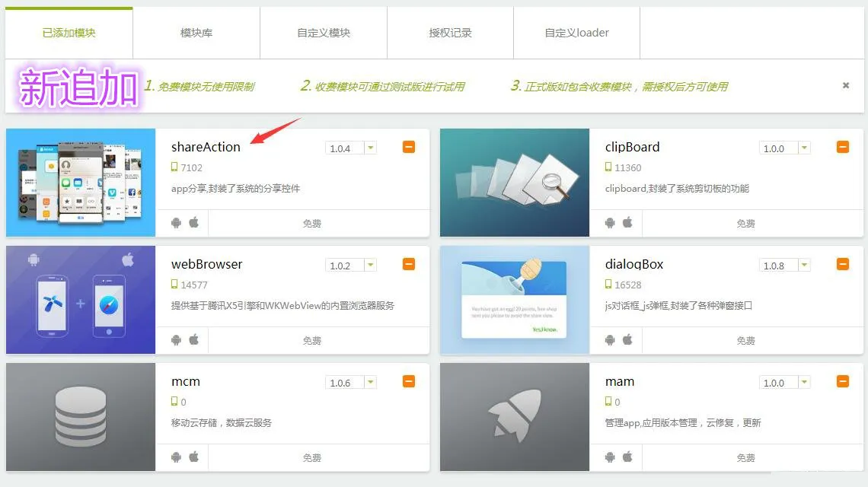Screen dimensions: 868x487
Task: Select the Android icon on the shareAction card
Action: [176, 223]
